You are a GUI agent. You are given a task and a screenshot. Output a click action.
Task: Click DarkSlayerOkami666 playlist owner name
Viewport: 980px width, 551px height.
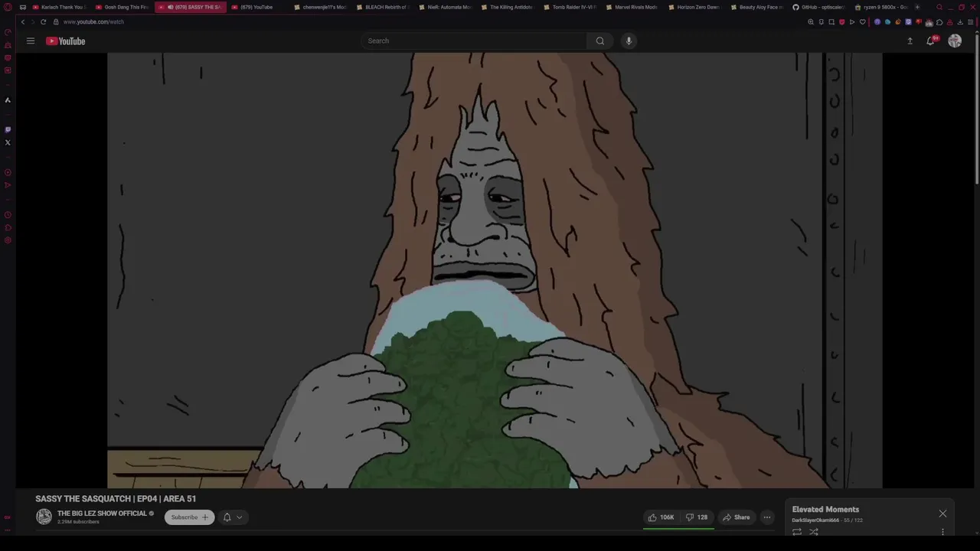click(815, 520)
